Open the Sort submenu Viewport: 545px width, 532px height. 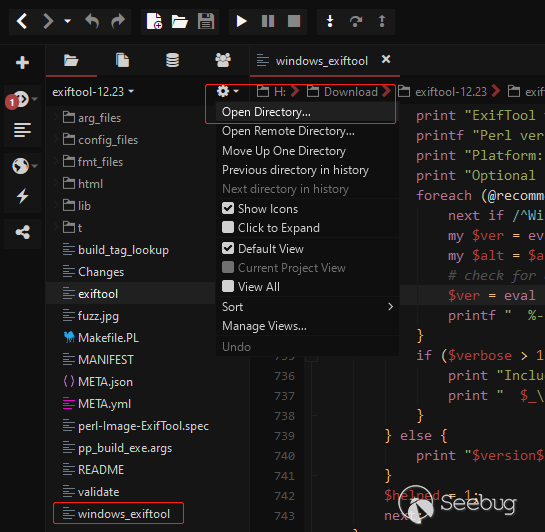pyautogui.click(x=306, y=307)
